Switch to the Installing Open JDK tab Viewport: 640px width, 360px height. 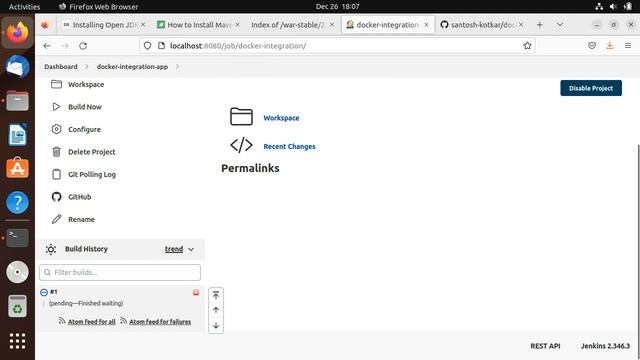pos(104,25)
